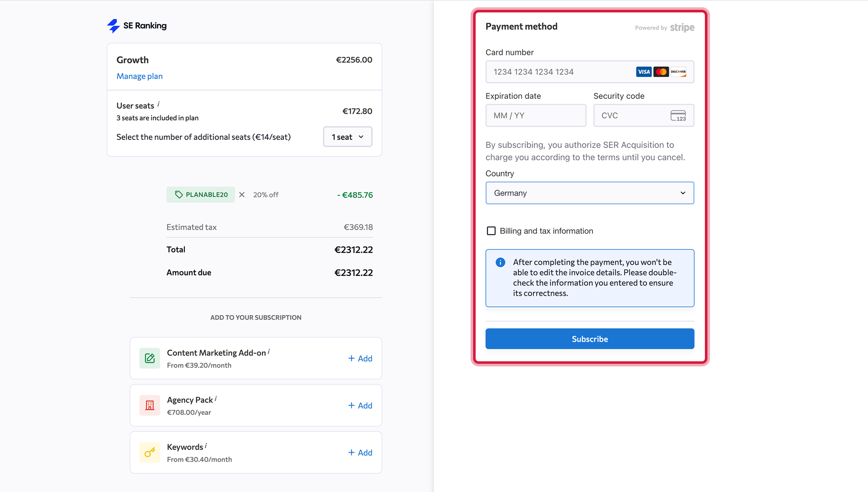Enable Billing and tax information checkbox
This screenshot has height=492, width=868.
(x=491, y=231)
